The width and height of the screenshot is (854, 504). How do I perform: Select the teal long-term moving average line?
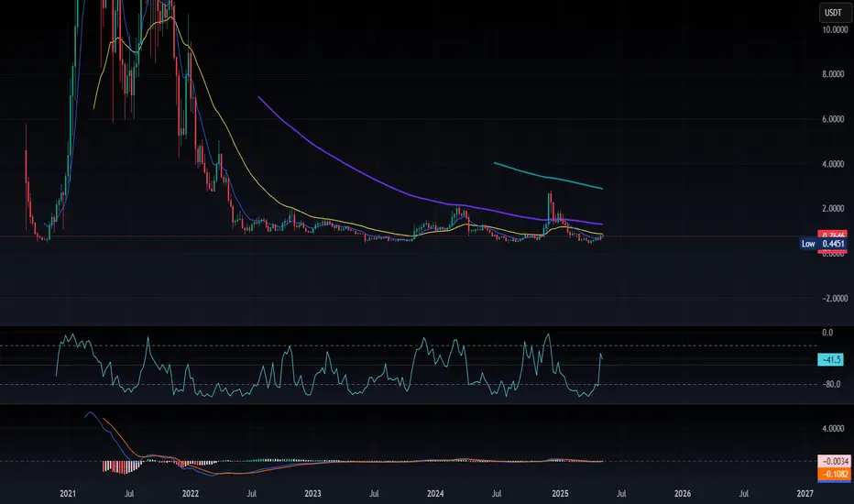click(x=550, y=177)
